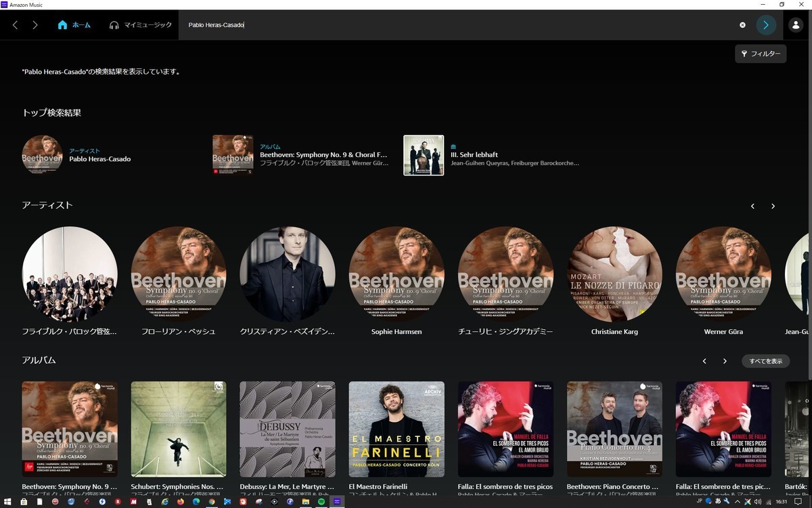Open the Wi-Fi network tray icon
Screen dimensions: 812x508
click(769, 502)
